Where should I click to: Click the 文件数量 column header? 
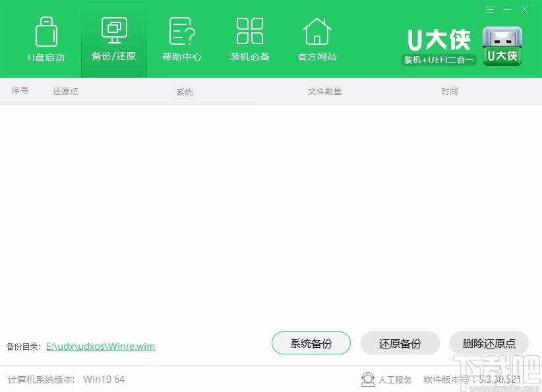324,91
